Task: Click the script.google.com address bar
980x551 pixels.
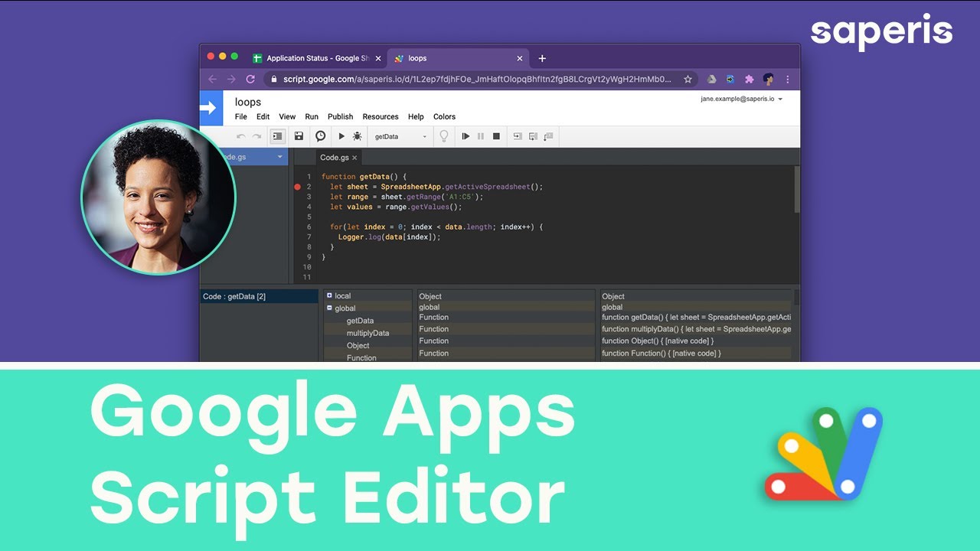Action: (x=477, y=79)
